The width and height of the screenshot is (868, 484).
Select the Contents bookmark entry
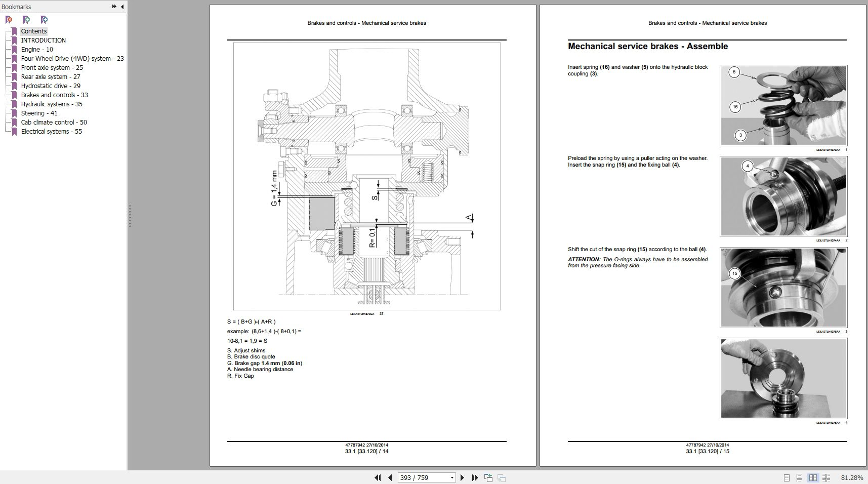pos(34,31)
